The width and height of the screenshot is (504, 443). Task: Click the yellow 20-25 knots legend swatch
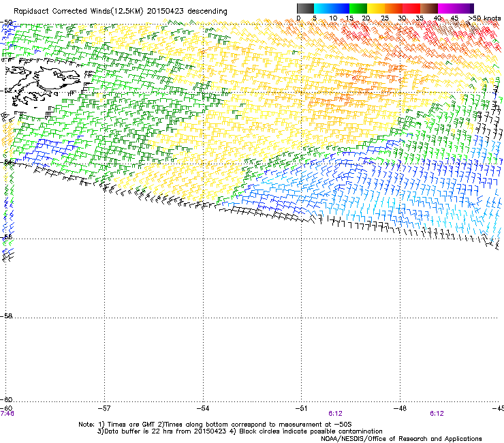(x=376, y=8)
